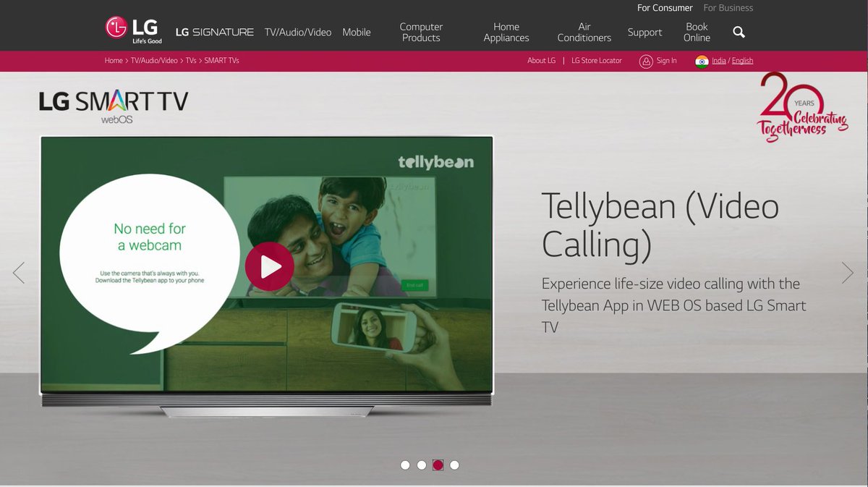The height and width of the screenshot is (487, 868).
Task: Open the search magnifier icon
Action: click(739, 32)
